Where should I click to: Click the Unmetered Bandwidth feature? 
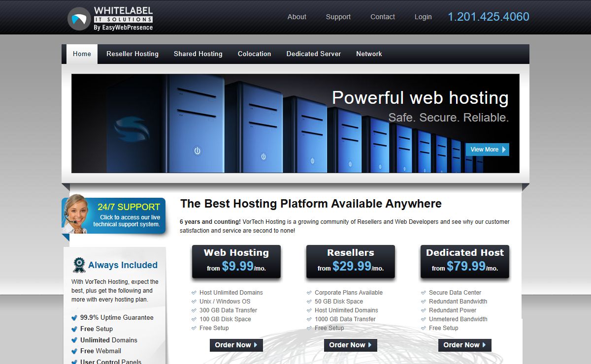click(x=458, y=319)
